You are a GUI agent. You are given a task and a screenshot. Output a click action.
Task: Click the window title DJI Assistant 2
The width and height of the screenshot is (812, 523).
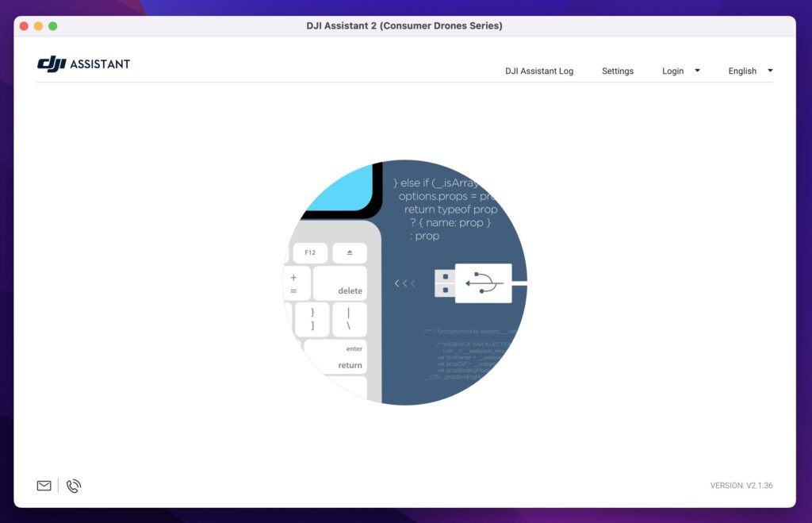coord(404,26)
